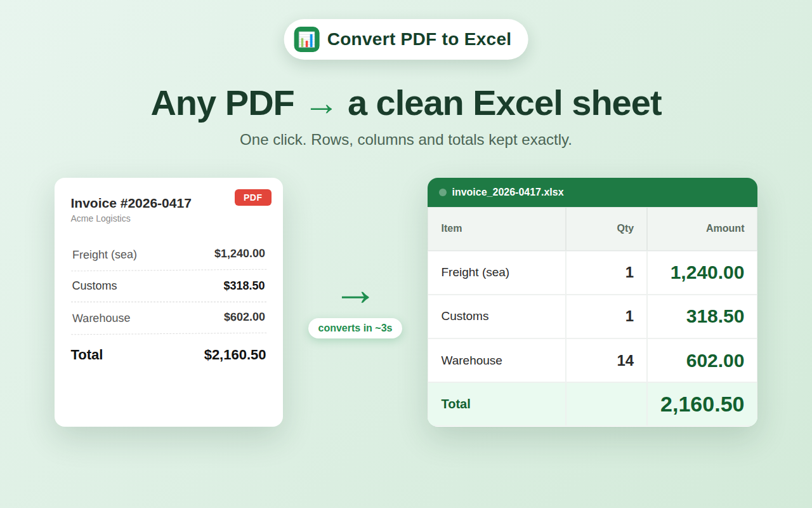Click the Convert PDF to Excel pill
Viewport: 812px width, 508px height.
406,39
